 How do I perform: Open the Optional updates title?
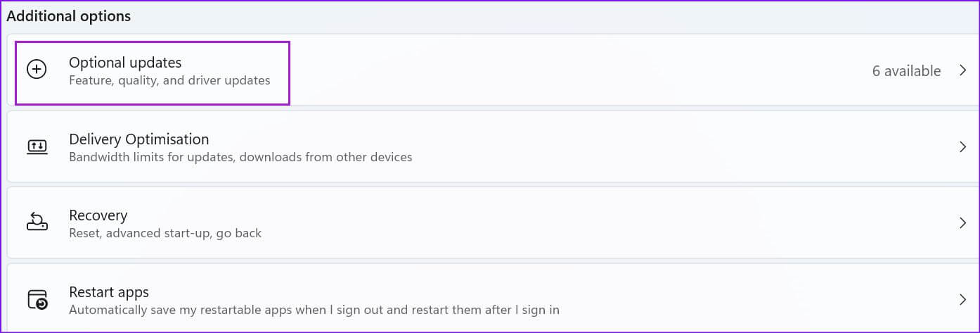coord(125,63)
